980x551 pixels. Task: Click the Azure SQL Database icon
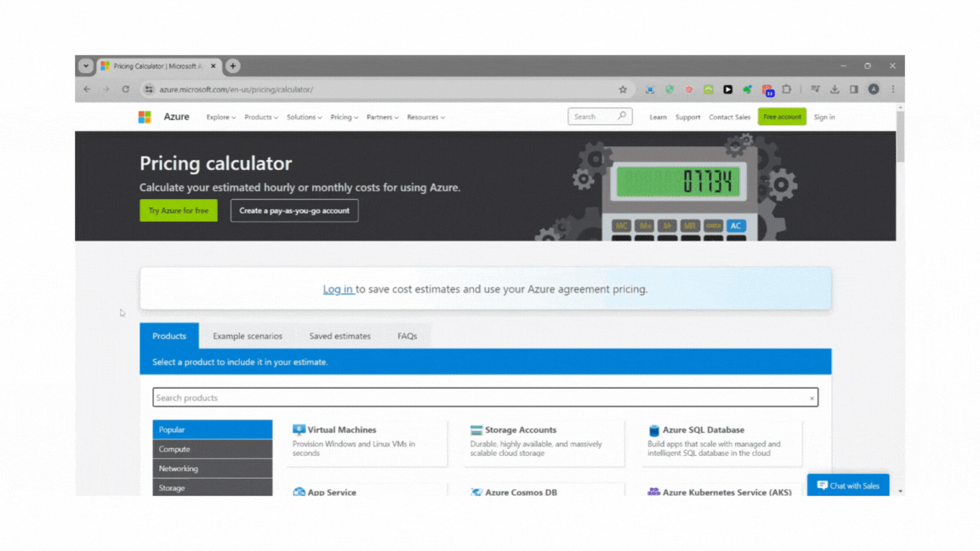coord(653,429)
